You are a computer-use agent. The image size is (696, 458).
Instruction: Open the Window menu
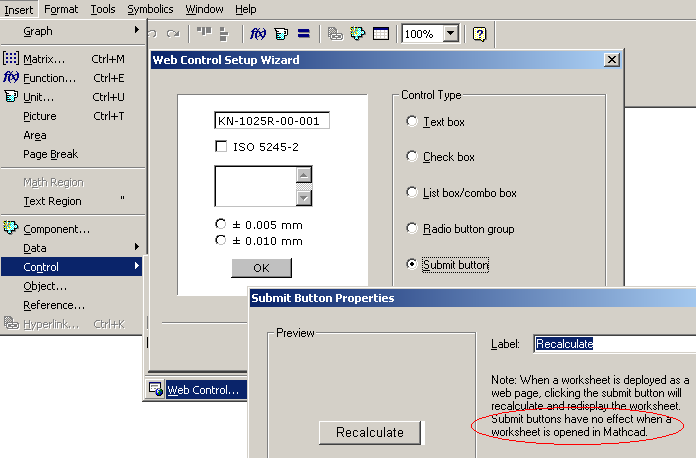click(204, 9)
